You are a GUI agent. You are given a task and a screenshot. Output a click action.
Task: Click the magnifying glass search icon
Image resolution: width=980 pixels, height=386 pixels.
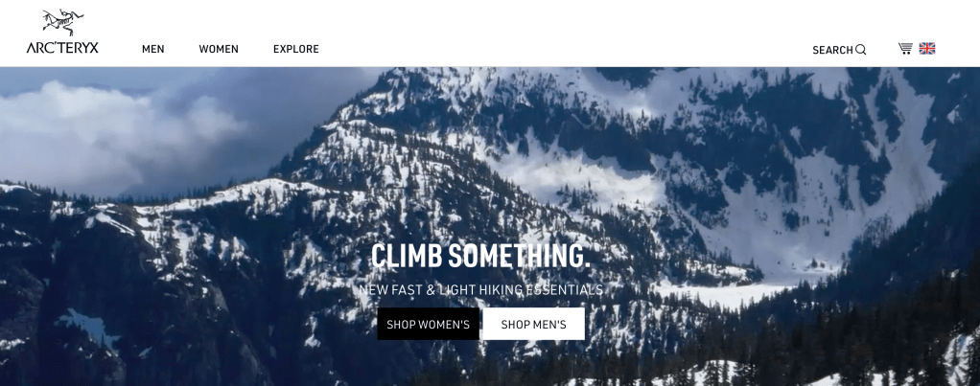pyautogui.click(x=861, y=50)
